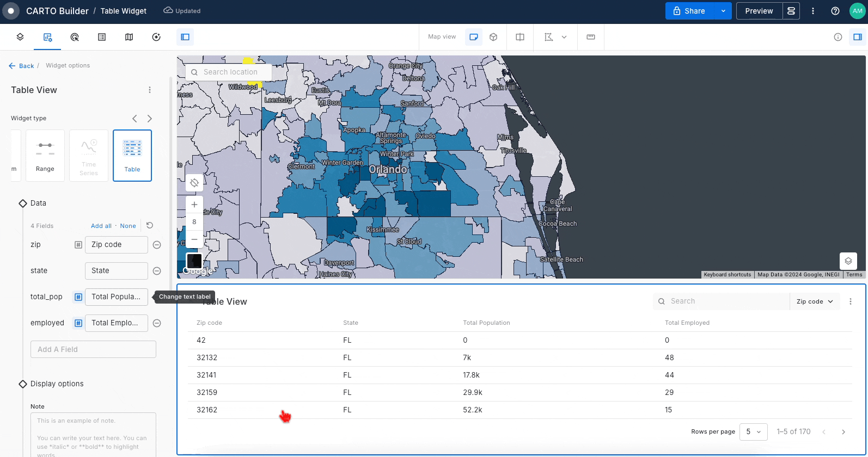Click the Preview button
Viewport: 868px width, 457px height.
coord(759,11)
